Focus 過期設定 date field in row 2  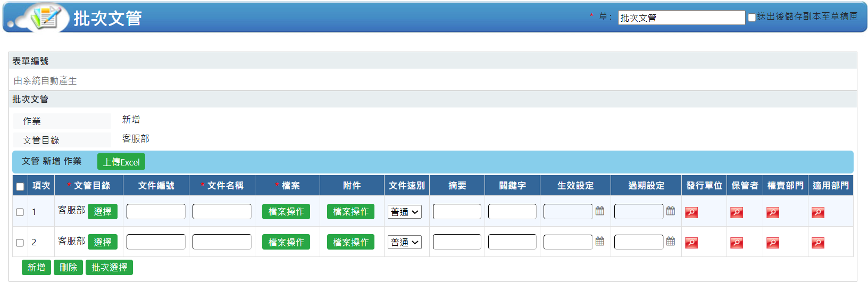pos(639,242)
